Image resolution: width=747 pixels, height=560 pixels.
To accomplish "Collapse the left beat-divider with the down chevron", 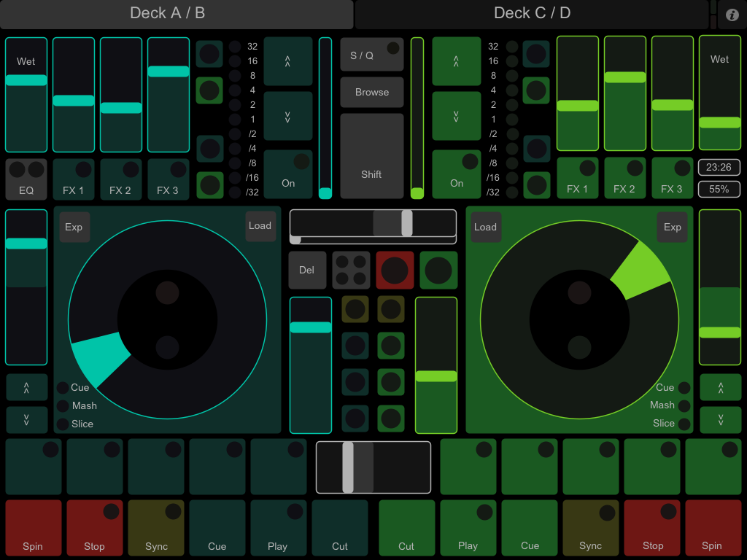I will click(x=288, y=115).
